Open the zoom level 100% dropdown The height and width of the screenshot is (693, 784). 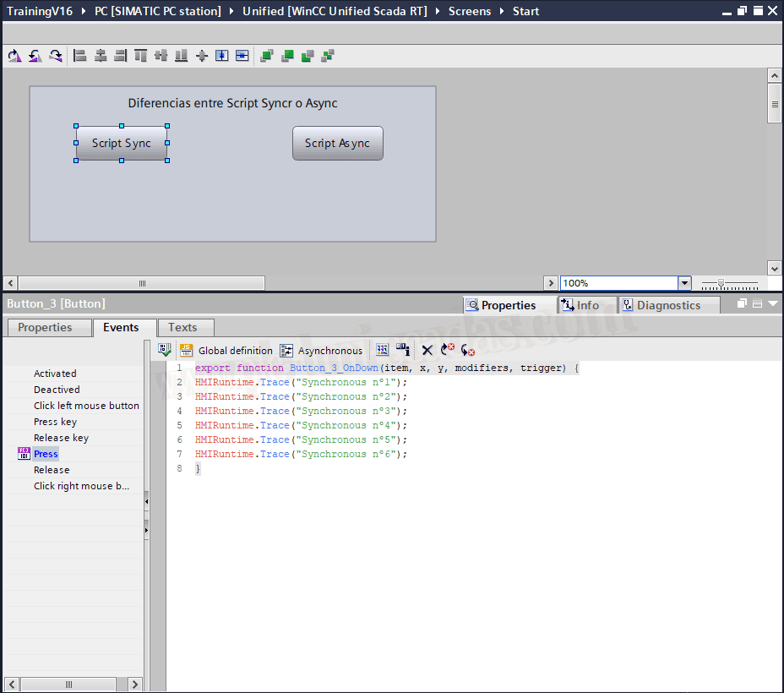point(684,283)
